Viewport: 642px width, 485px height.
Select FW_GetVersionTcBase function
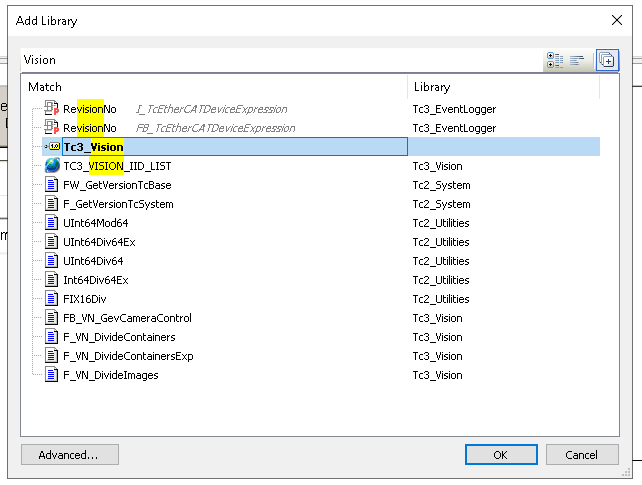click(117, 185)
